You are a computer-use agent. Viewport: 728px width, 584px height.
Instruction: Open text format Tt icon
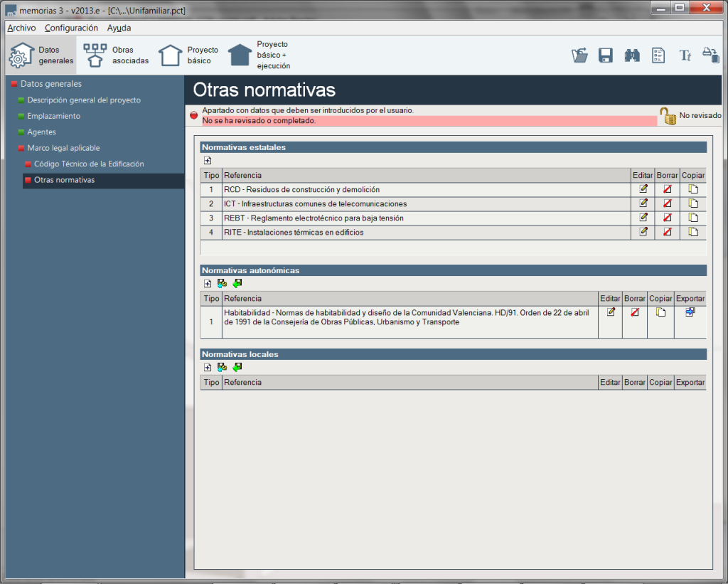coord(685,55)
